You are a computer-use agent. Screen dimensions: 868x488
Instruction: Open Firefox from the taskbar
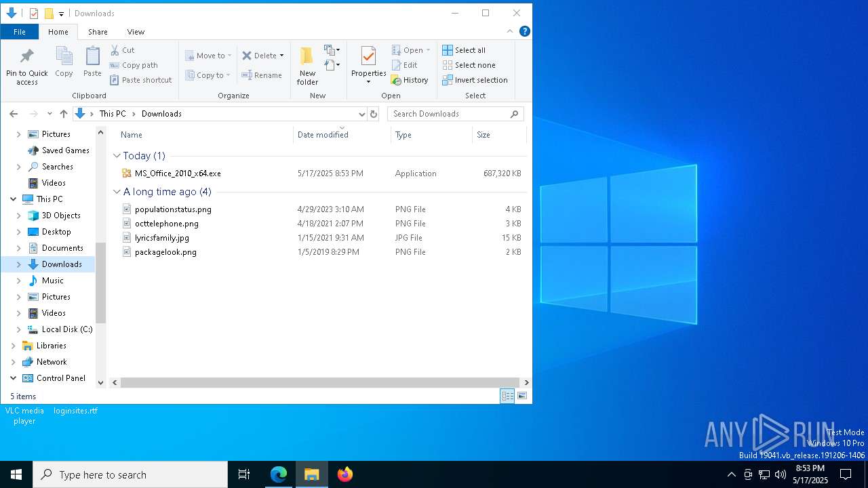click(345, 474)
